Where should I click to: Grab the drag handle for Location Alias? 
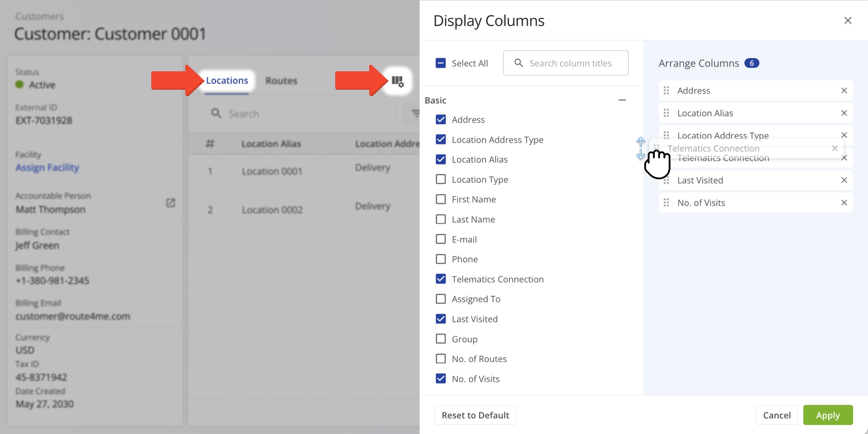[666, 113]
